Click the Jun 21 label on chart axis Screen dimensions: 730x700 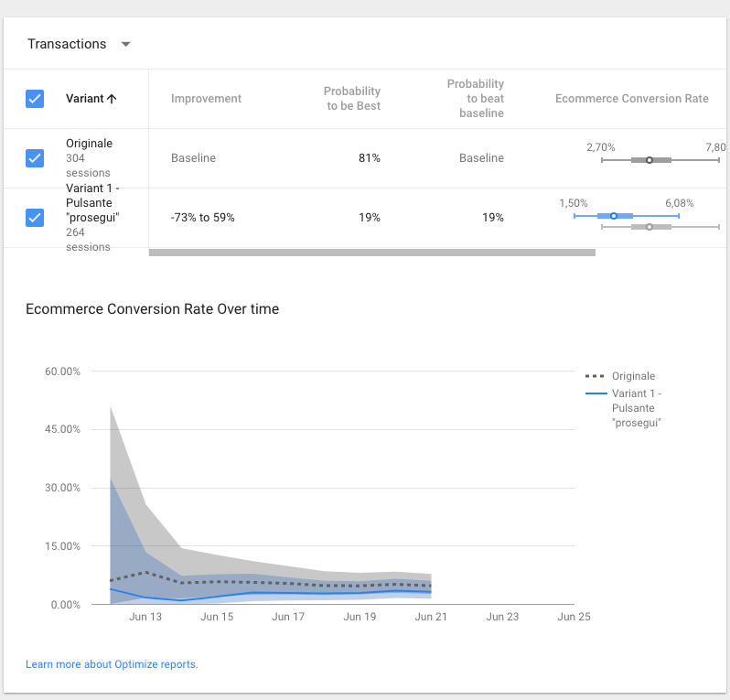[x=431, y=617]
